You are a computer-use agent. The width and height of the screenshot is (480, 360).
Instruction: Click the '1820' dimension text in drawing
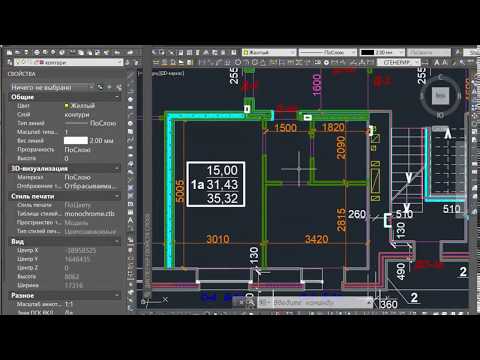pos(333,127)
